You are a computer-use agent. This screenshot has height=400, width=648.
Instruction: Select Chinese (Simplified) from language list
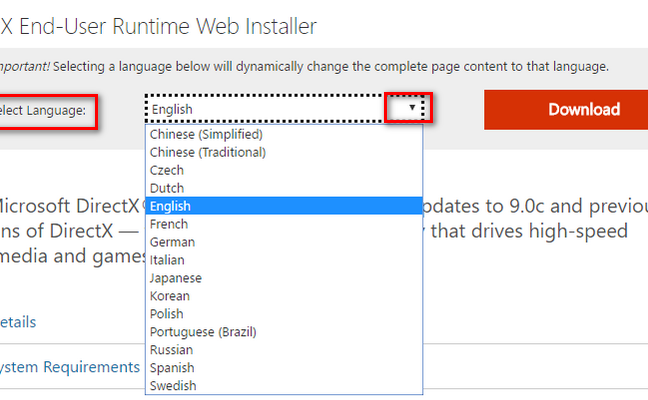tap(284, 134)
